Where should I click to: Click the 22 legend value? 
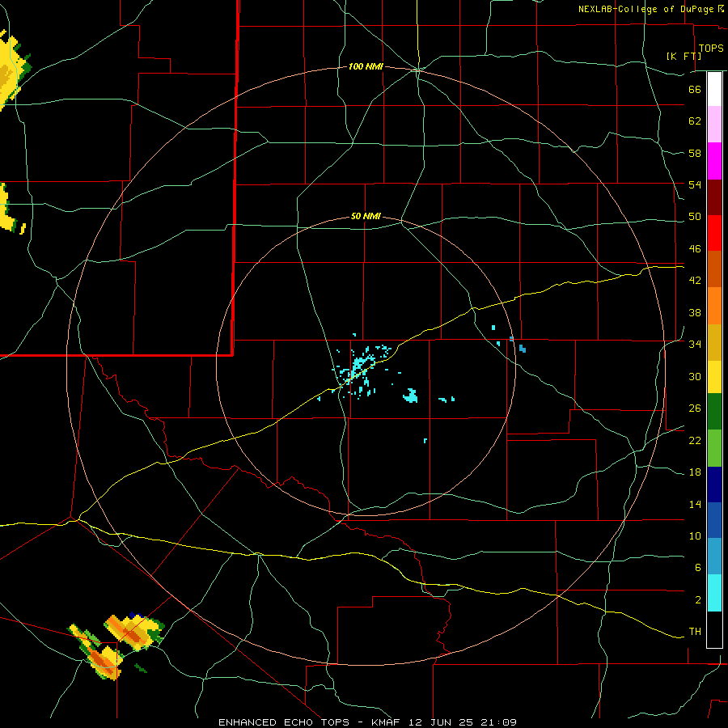[695, 441]
